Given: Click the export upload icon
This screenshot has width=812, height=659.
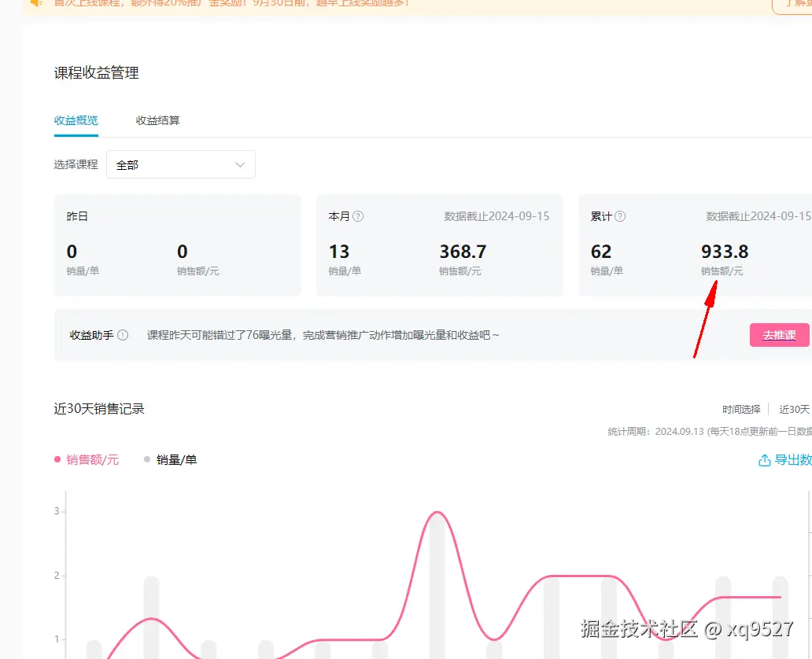Looking at the screenshot, I should coord(764,460).
